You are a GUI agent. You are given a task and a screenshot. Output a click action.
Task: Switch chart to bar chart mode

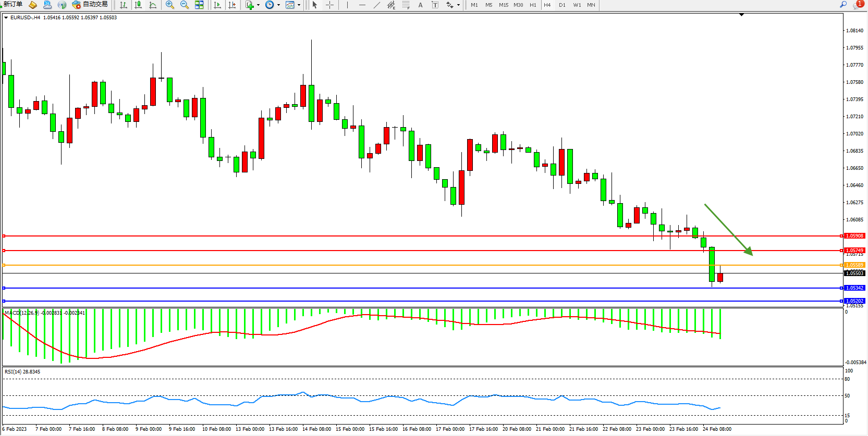pyautogui.click(x=124, y=5)
